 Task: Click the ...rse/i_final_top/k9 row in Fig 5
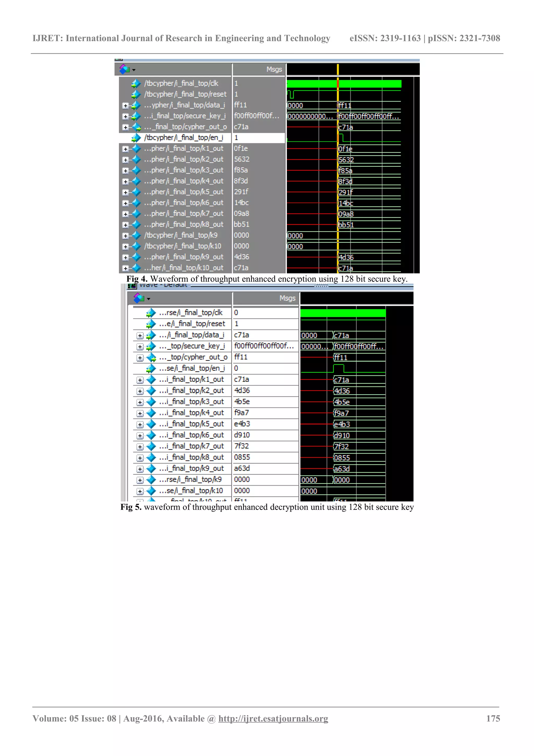pyautogui.click(x=216, y=480)
